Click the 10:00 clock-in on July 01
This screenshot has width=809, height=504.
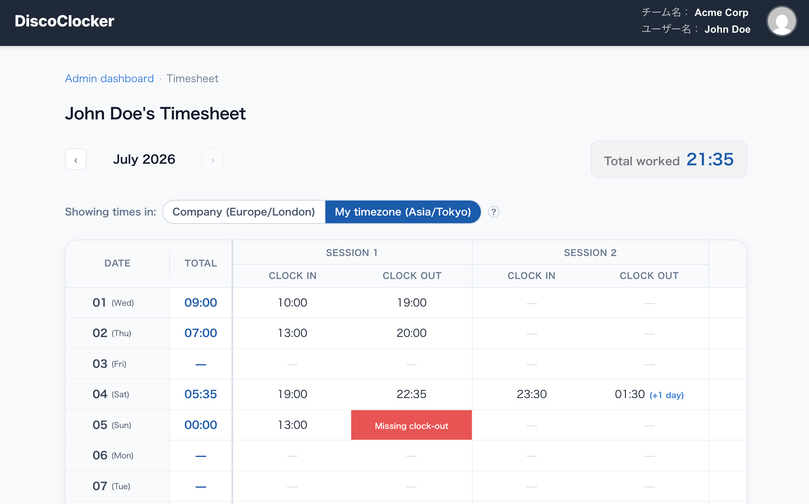pos(293,303)
